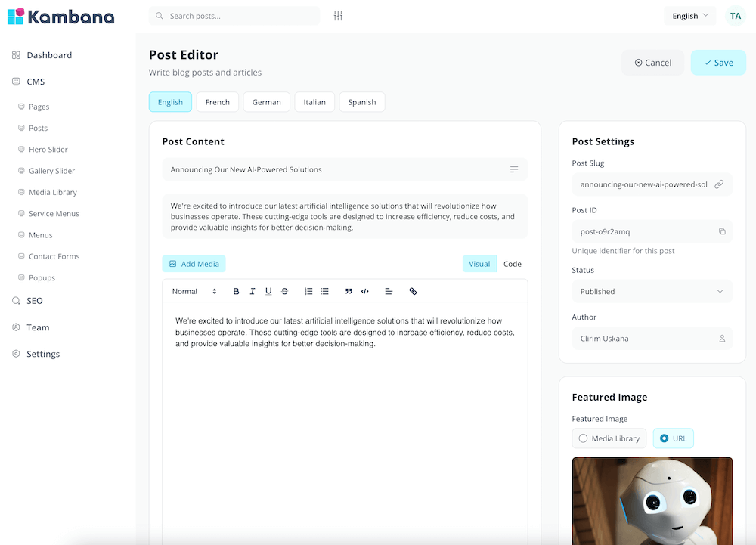Screen dimensions: 756x545
Task: Open the Team section
Action: coord(38,327)
